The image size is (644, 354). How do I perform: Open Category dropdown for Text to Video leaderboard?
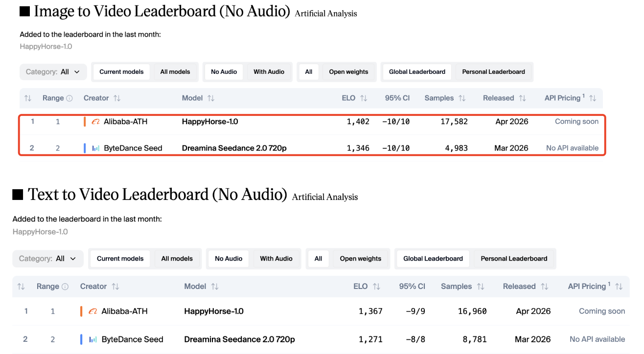point(48,259)
